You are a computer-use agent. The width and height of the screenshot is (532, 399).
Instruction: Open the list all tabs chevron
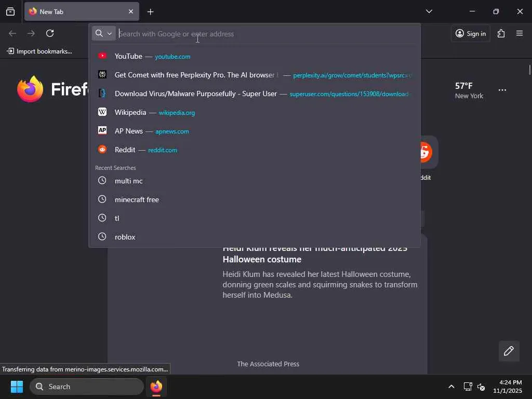coord(429,11)
